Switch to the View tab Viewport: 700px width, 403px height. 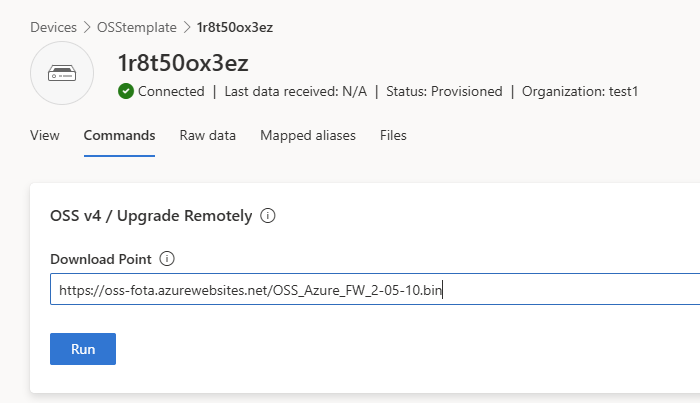45,135
